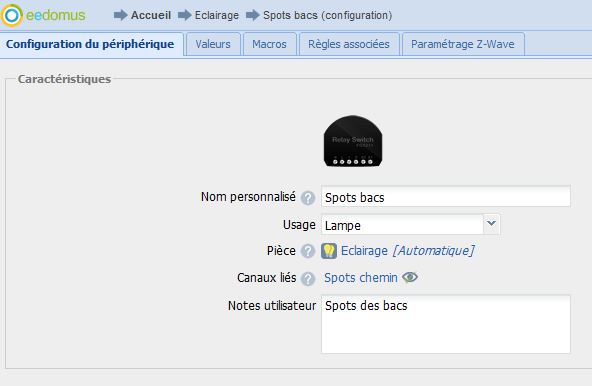Click help icon next to Canaux liés
The width and height of the screenshot is (592, 386).
click(308, 279)
